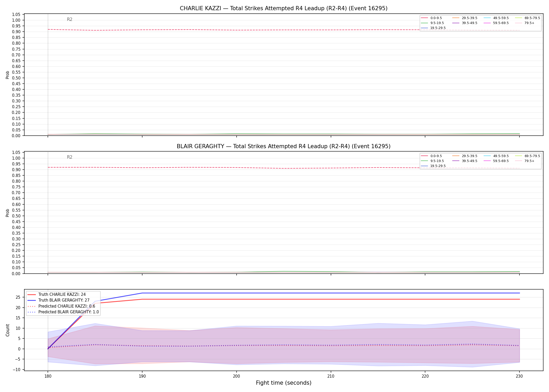The image size is (549, 392).
Task: Click the 20 tick on the Count axis
Action: [18, 308]
